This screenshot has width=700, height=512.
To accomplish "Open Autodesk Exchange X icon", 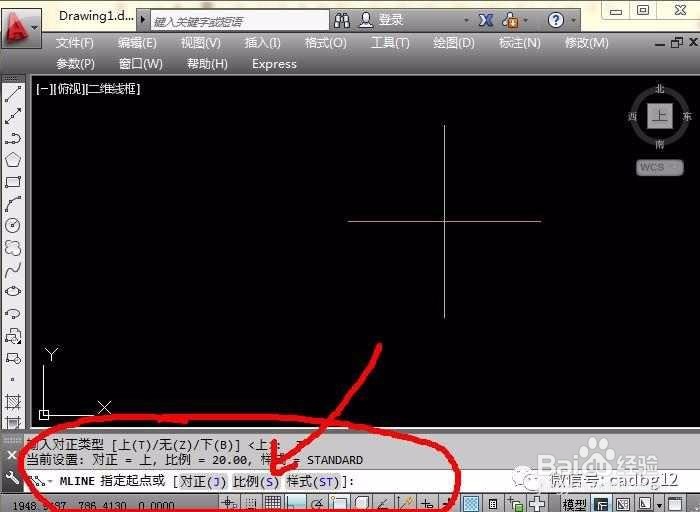I will tap(485, 20).
